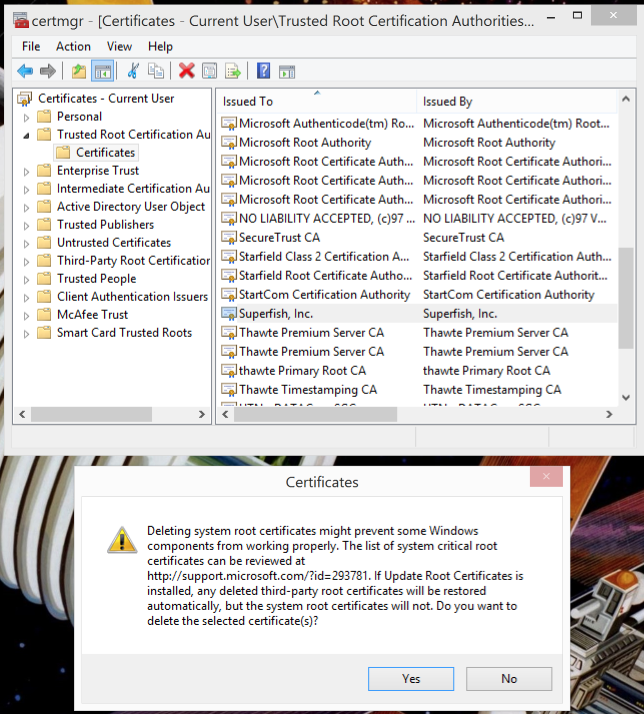The image size is (644, 714).
Task: Click No to cancel deletion
Action: coord(509,678)
